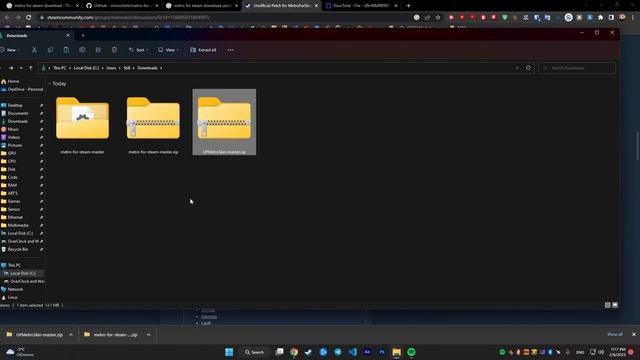640x360 pixels.
Task: Close the Downloads Explorer tab
Action: click(x=68, y=36)
